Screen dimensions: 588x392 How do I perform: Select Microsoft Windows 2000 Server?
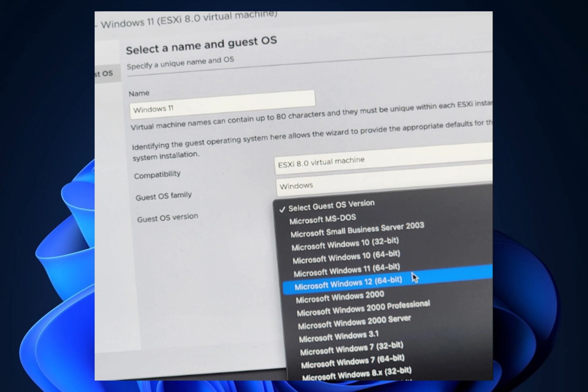coord(354,322)
